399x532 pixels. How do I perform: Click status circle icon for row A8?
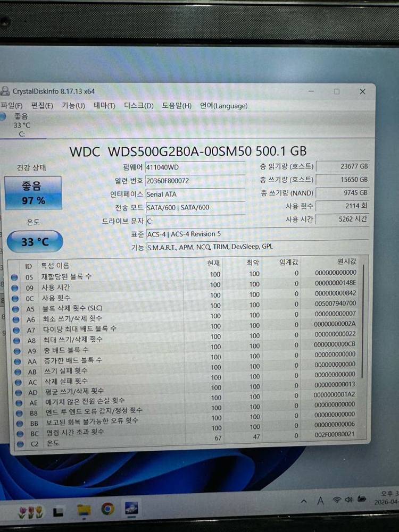click(x=16, y=341)
